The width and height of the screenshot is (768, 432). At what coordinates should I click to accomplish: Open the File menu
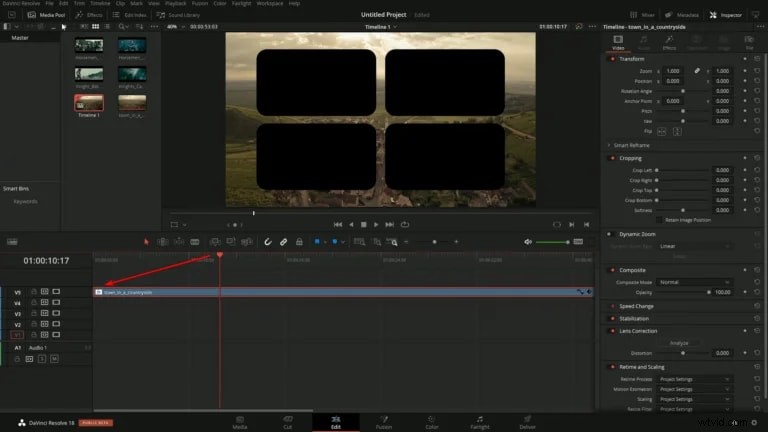(49, 3)
